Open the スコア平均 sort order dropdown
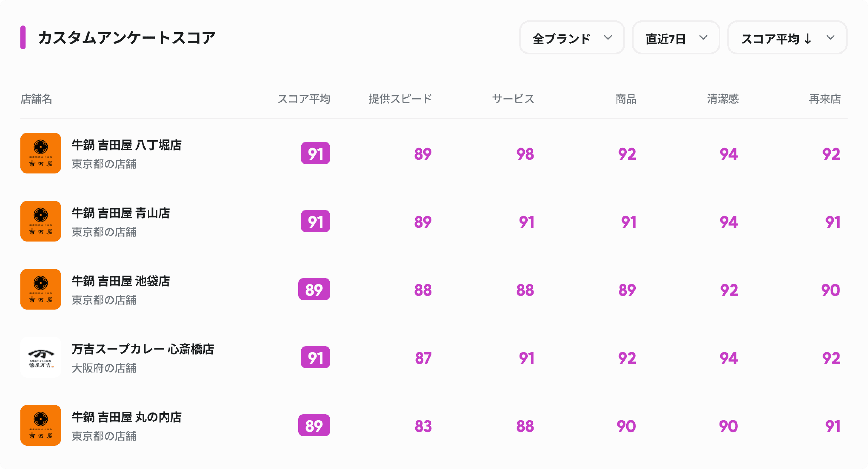Screen dimensions: 868x469 point(787,38)
